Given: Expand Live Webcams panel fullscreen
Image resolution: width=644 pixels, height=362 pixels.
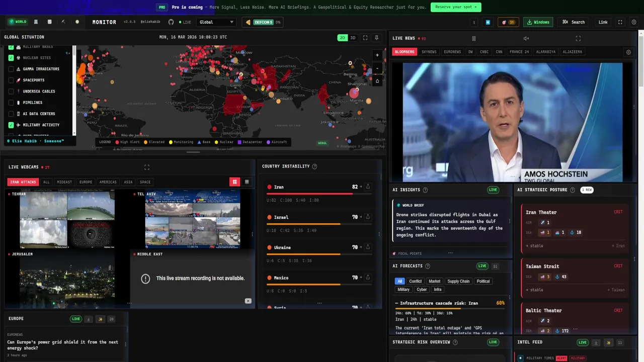Looking at the screenshot, I should 147,167.
